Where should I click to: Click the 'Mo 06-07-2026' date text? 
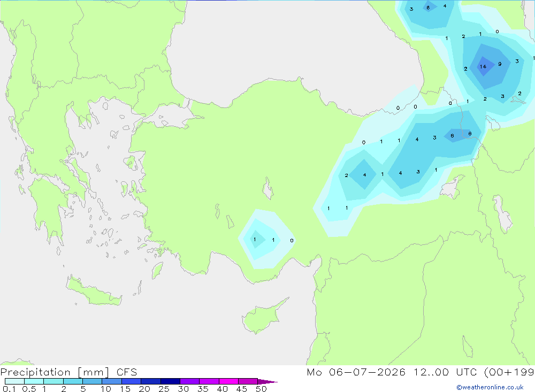[x=356, y=372]
